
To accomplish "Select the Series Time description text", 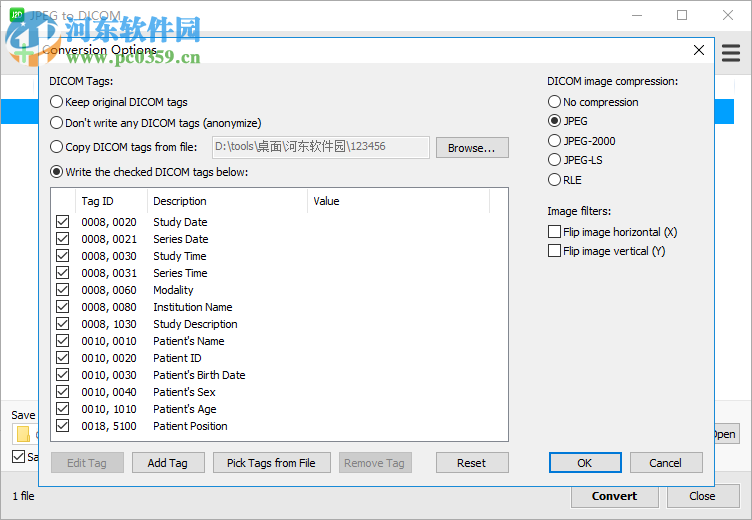I will (x=180, y=273).
